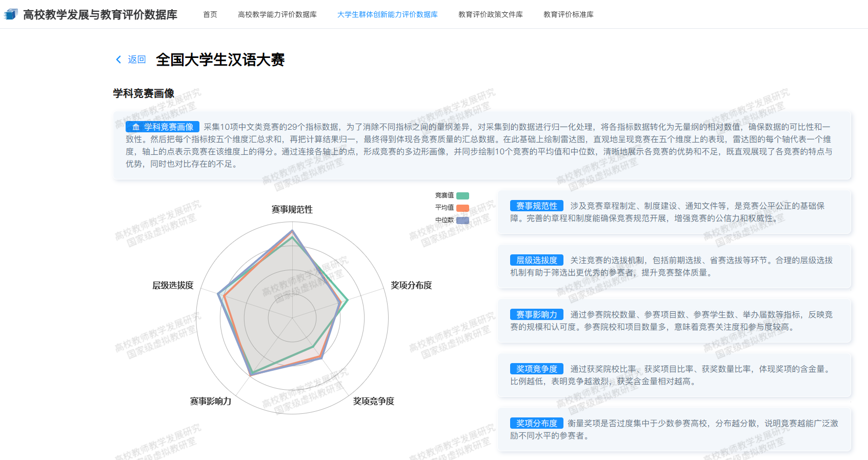Viewport: 868px width, 460px height.
Task: Click radar axis label 奖项竞争度
Action: coord(374,401)
